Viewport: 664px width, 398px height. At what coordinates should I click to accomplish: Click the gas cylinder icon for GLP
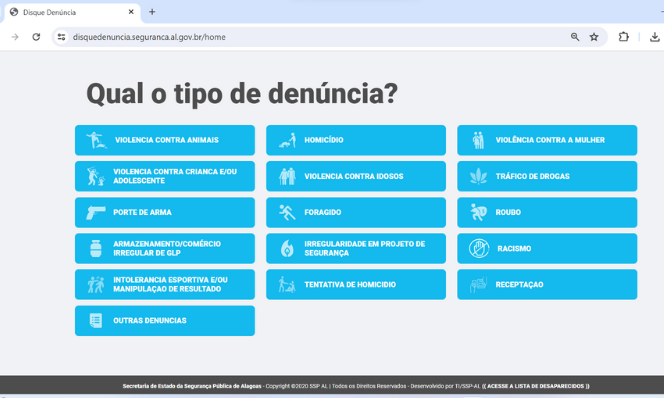96,249
